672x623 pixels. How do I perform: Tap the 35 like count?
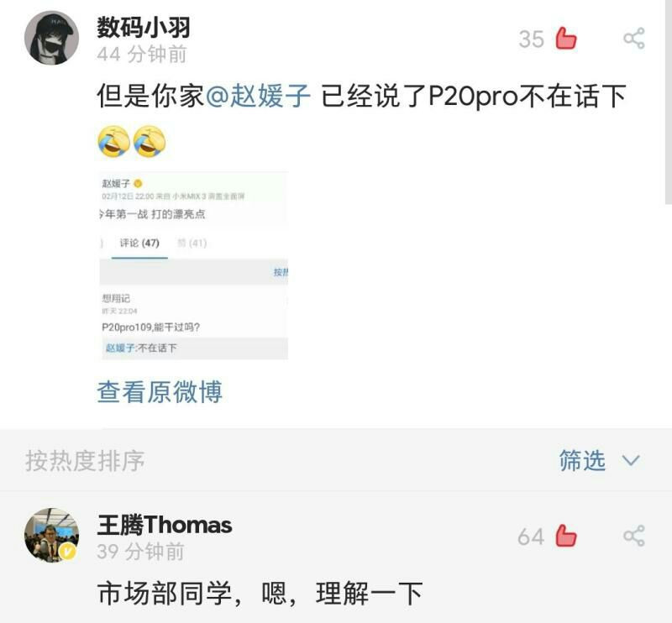click(x=531, y=39)
